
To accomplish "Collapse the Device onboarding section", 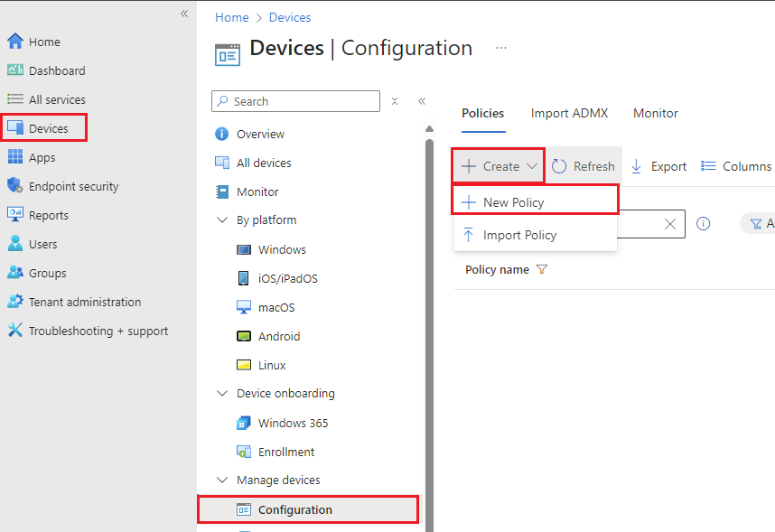I will tap(222, 394).
